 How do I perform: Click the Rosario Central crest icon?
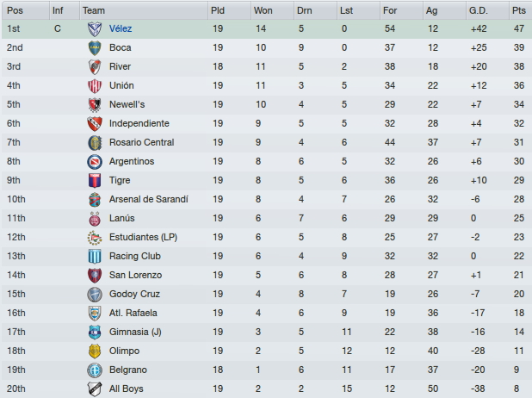[x=95, y=143]
